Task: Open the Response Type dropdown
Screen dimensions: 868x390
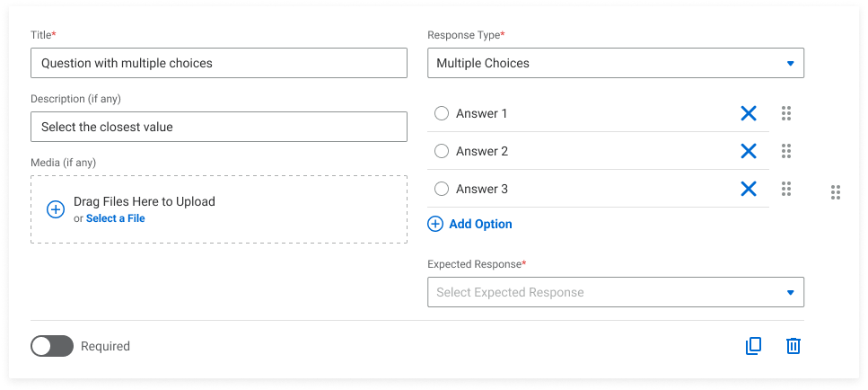Action: click(x=616, y=63)
